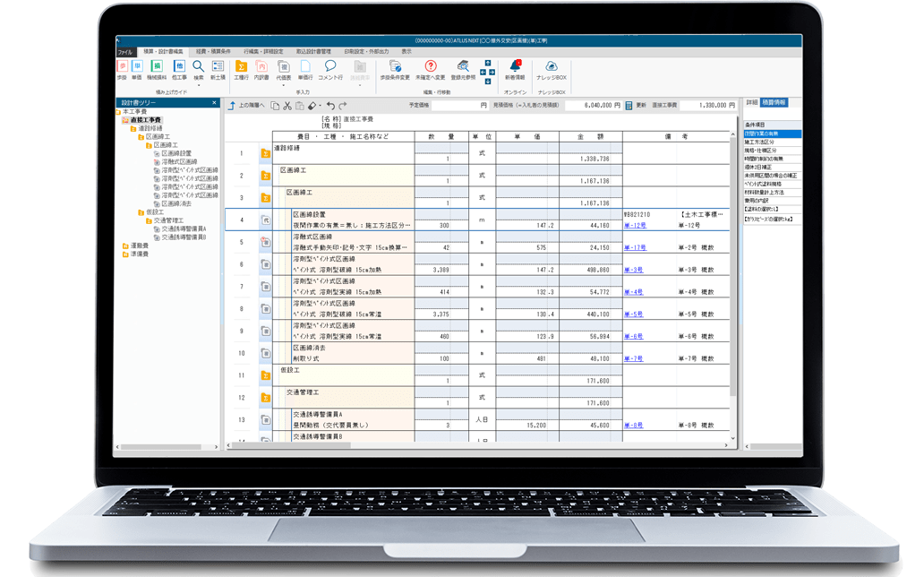Viewport: 924px width, 577px height.
Task: Open the eraser tool dropdown arrow
Action: [320, 107]
